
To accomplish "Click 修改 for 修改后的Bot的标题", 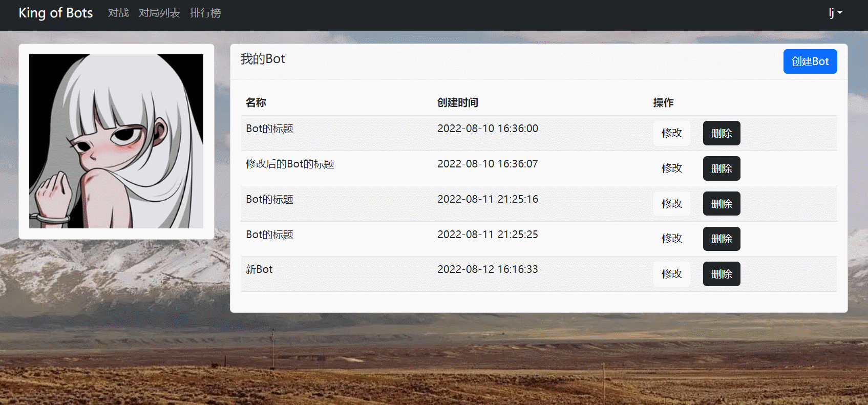I will (x=672, y=168).
